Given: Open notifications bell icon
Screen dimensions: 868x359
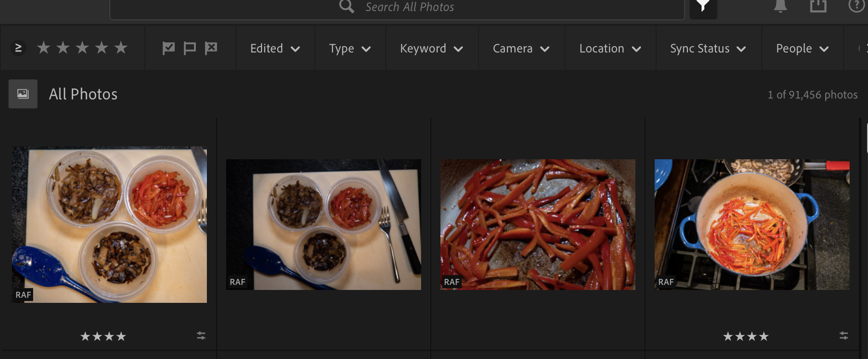Looking at the screenshot, I should point(780,6).
